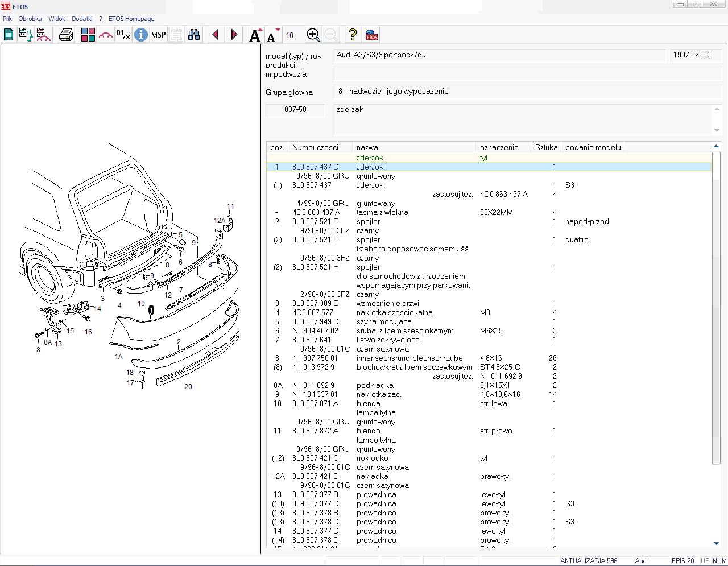
Task: Click the podanie modelu column header
Action: 593,147
